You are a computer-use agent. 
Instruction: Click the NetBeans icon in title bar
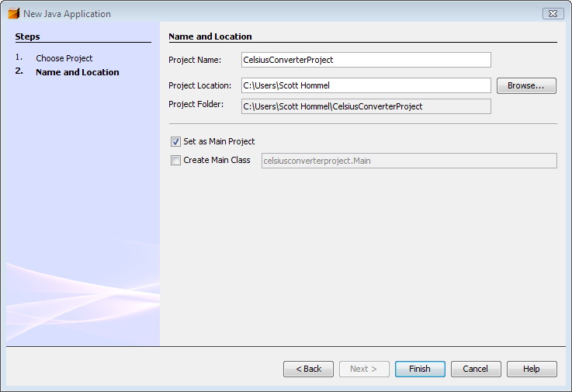click(13, 13)
